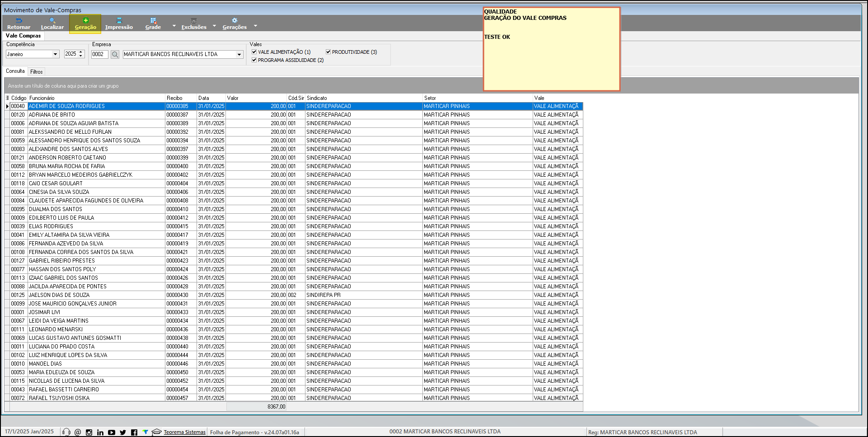Toggle the PRODUTIVIDADE (3) checkbox

point(328,52)
